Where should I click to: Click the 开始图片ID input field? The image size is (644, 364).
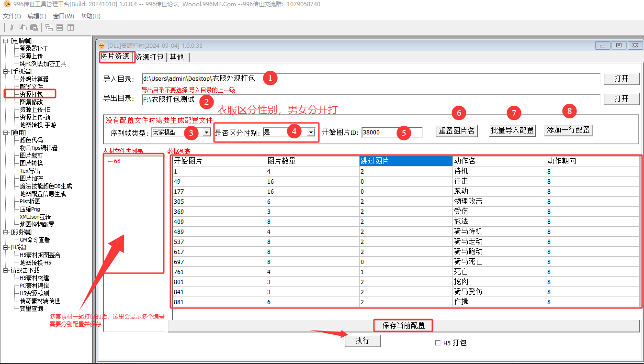(392, 132)
